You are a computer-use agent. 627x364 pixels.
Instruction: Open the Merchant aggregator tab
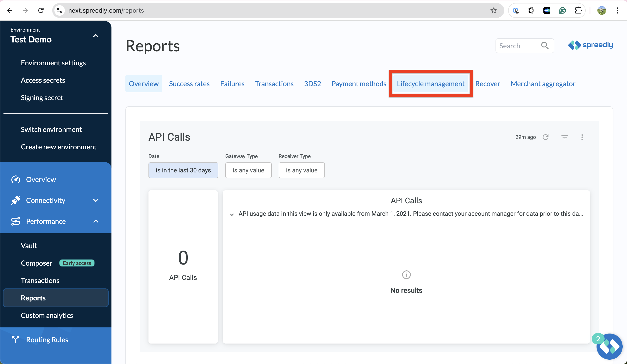click(x=543, y=84)
